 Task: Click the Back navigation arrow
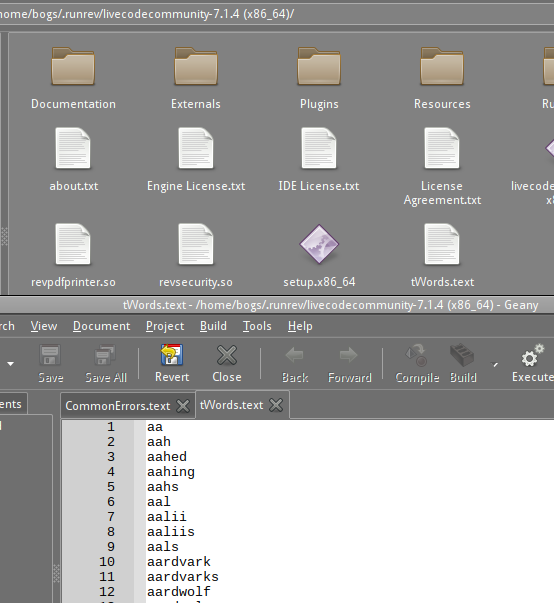click(295, 355)
